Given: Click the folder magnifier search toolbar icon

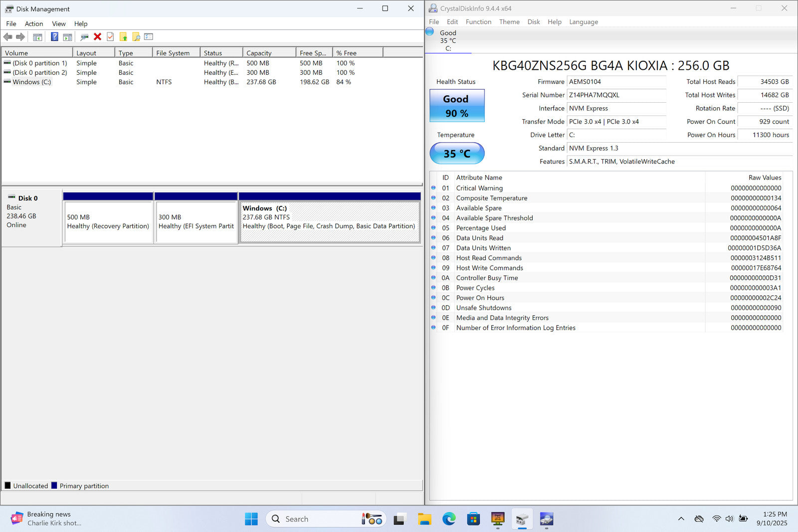Looking at the screenshot, I should pos(136,37).
